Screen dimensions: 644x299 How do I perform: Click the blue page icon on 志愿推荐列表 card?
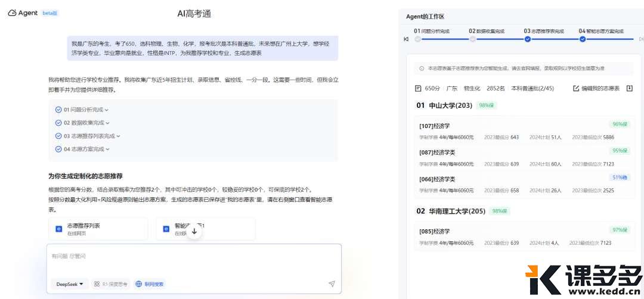(58, 229)
